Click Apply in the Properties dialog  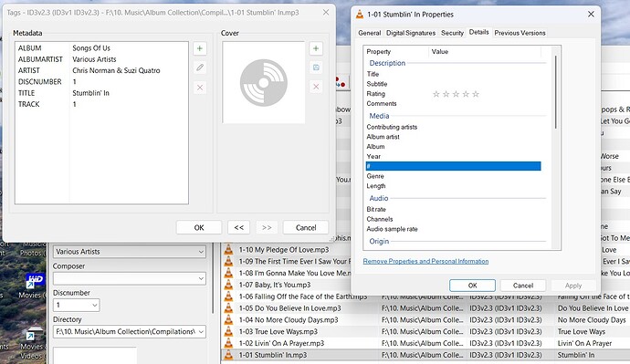coord(573,286)
